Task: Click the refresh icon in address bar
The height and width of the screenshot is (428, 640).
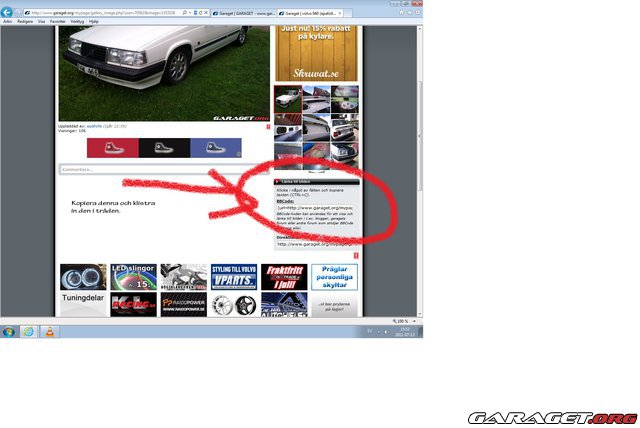Action: (x=202, y=11)
